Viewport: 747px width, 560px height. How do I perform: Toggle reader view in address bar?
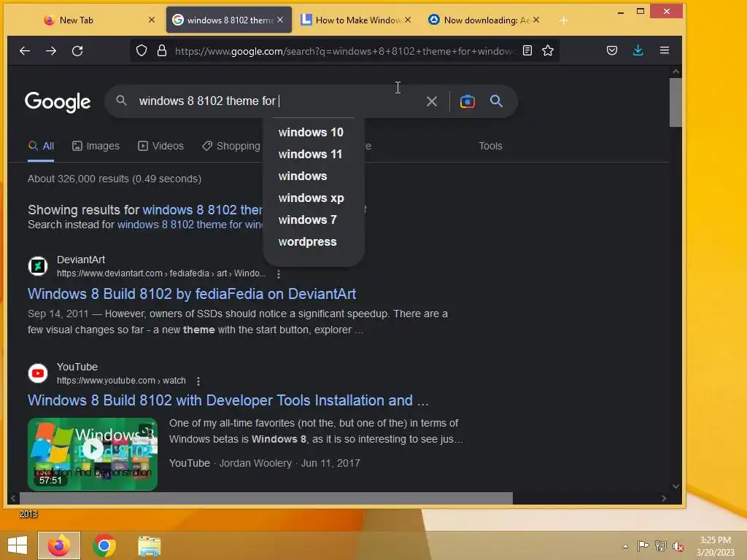tap(527, 50)
